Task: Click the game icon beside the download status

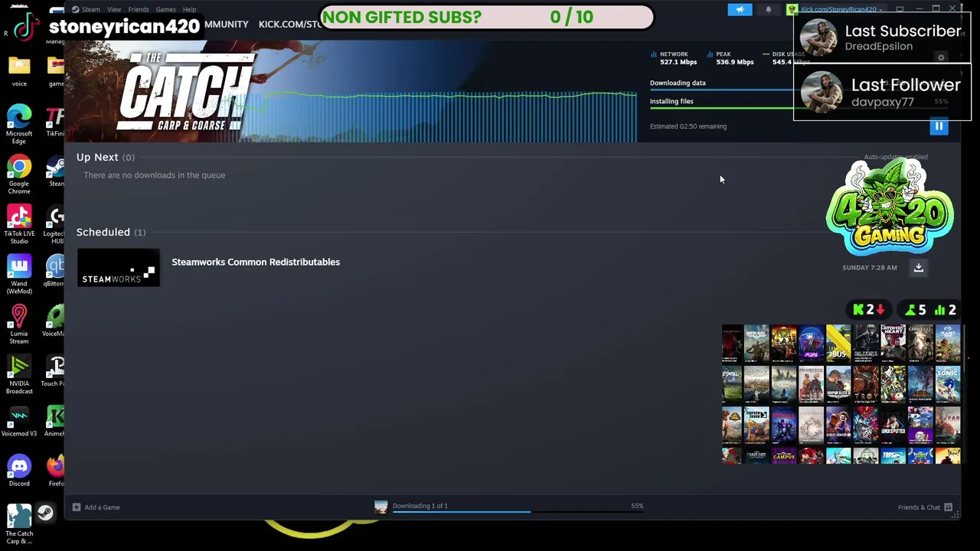Action: 381,507
